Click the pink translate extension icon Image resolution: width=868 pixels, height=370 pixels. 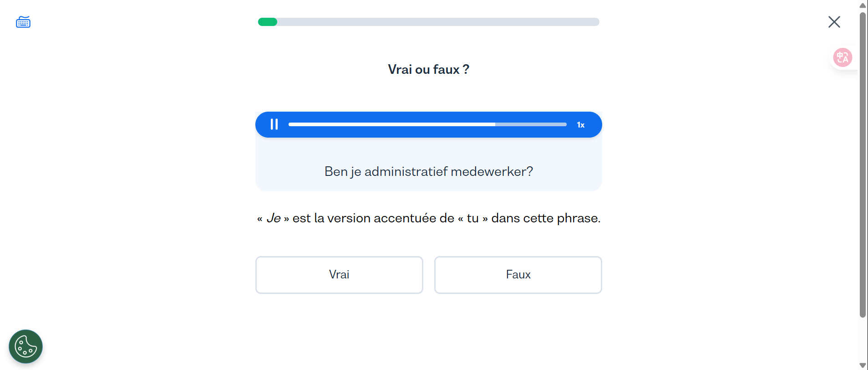click(842, 57)
